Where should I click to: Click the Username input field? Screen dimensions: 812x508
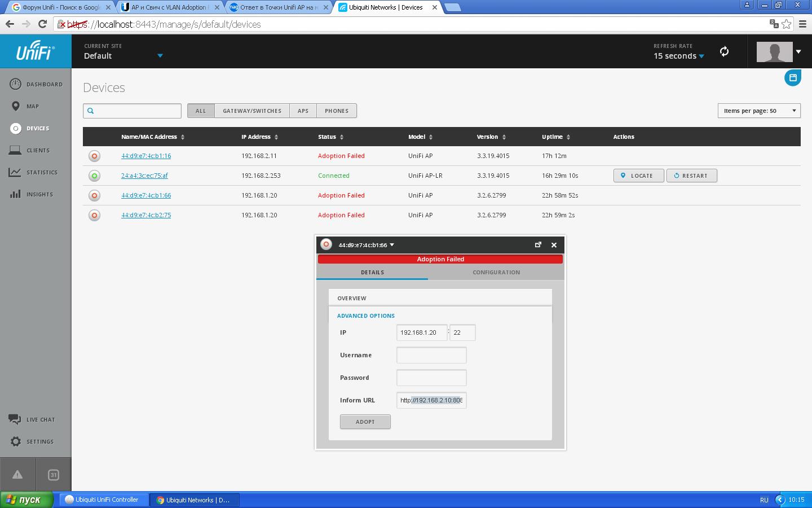point(431,355)
